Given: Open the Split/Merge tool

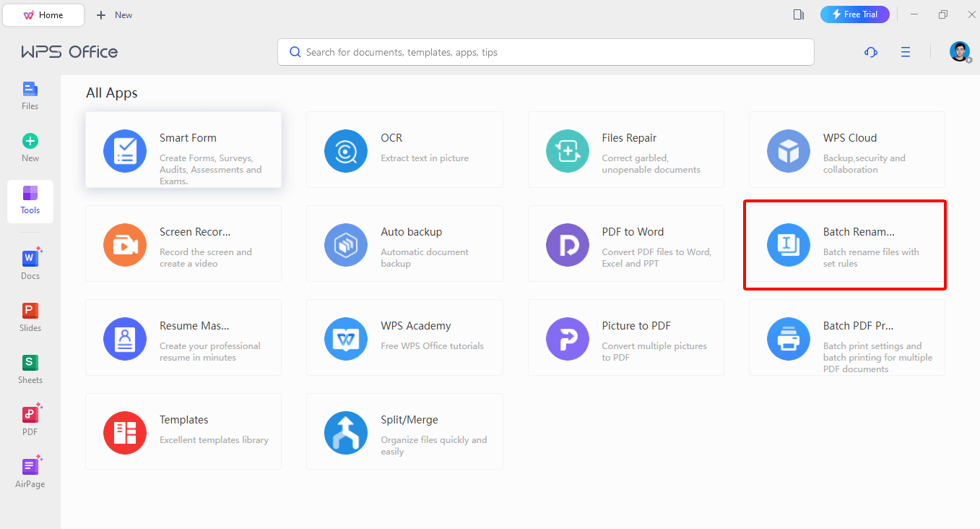Looking at the screenshot, I should (x=404, y=431).
